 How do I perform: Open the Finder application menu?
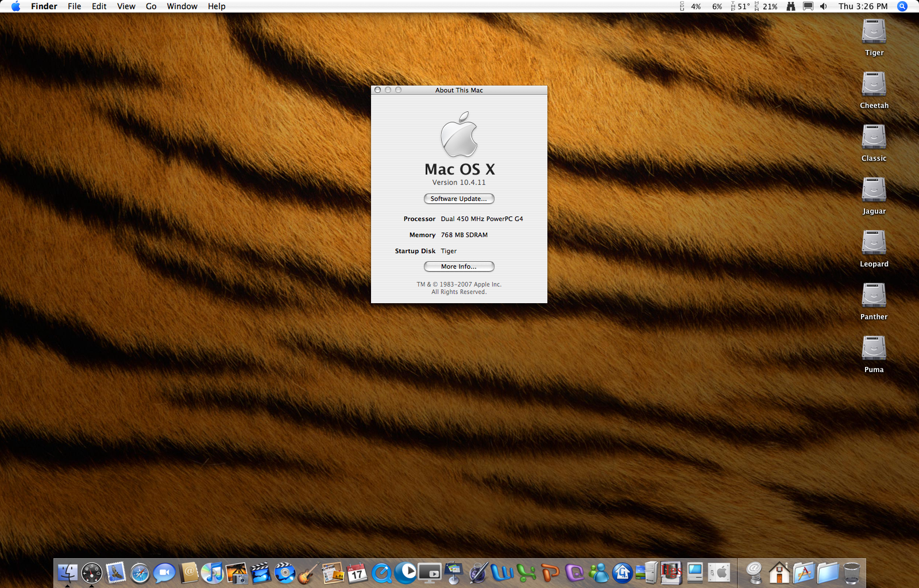pyautogui.click(x=44, y=6)
